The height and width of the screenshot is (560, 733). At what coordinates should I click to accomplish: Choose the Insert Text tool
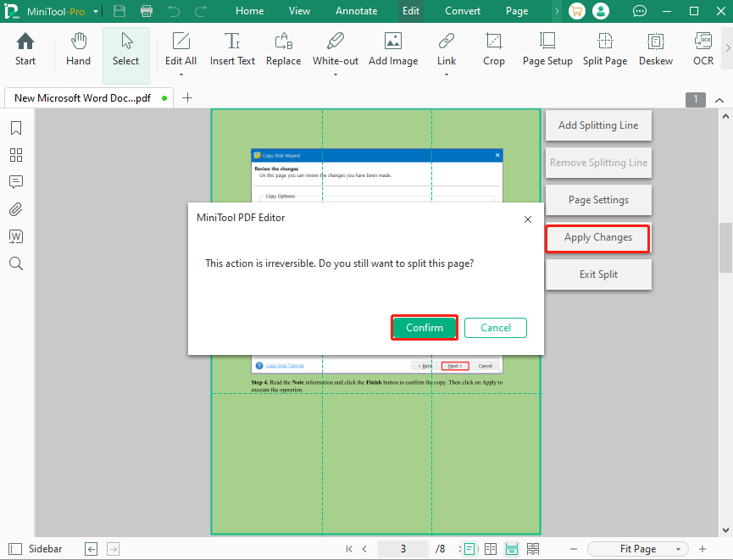pos(232,49)
